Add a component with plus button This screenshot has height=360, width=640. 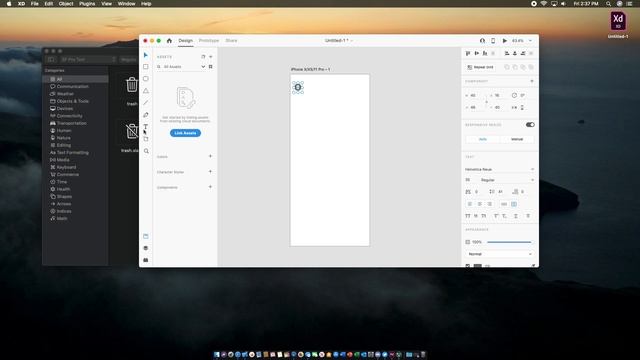pos(532,81)
